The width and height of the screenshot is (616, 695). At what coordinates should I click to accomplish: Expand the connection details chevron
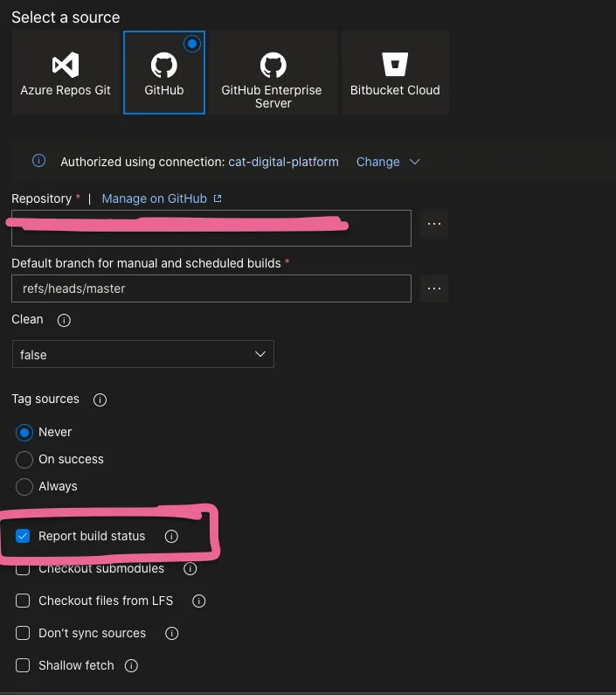415,162
